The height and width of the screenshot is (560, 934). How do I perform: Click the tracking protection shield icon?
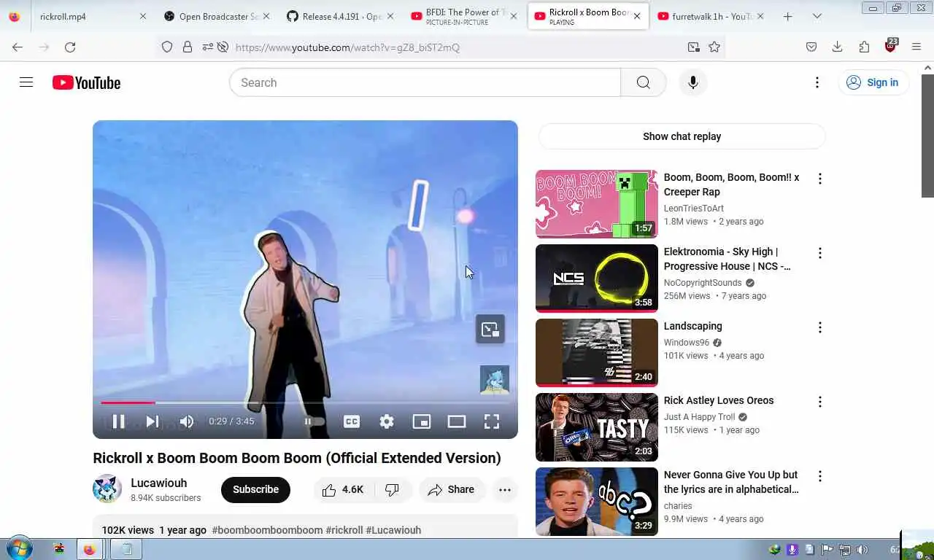pos(167,47)
